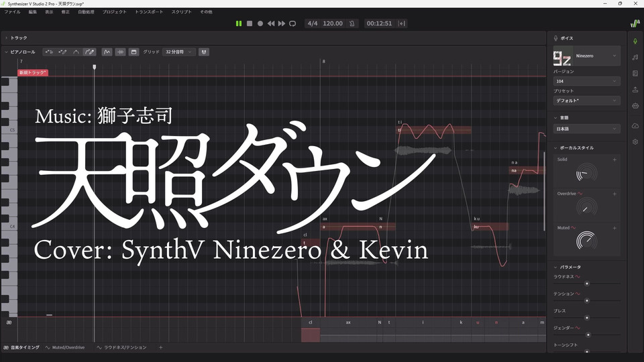Open the デフォルト preset dropdown
The image size is (644, 362).
(586, 101)
